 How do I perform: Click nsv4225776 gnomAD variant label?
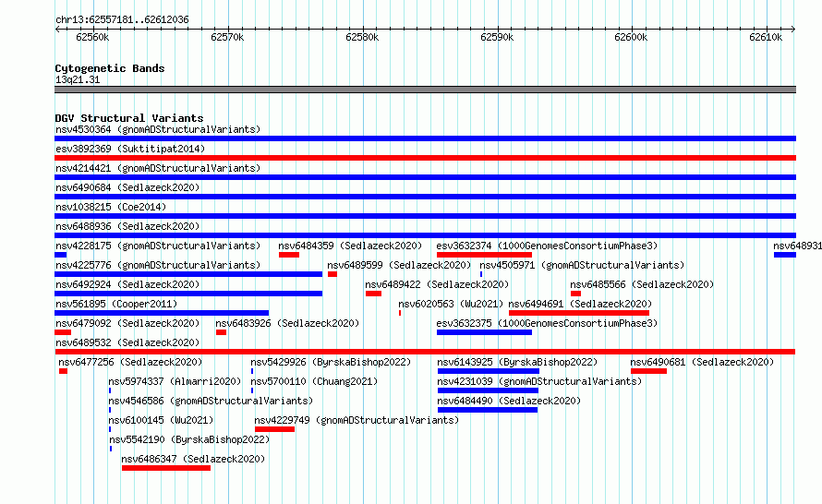pyautogui.click(x=158, y=265)
